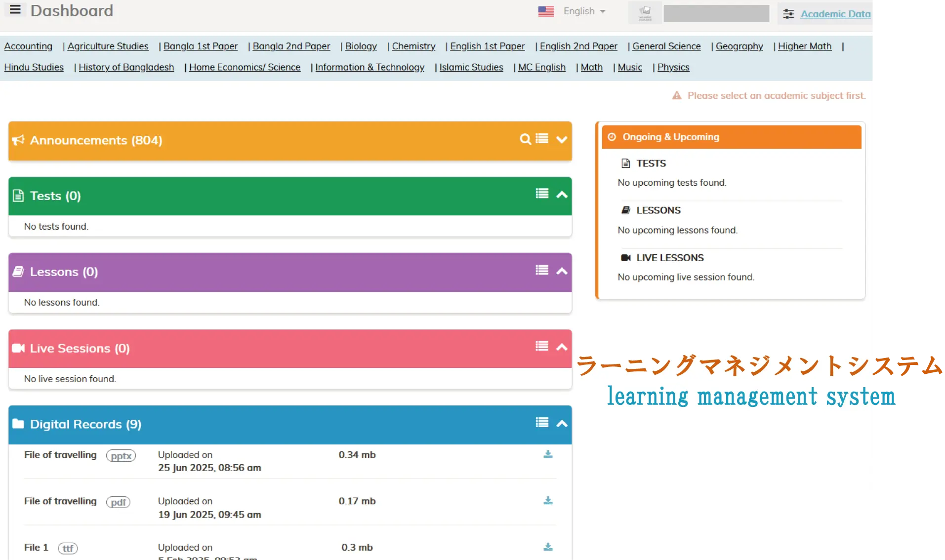Screen dimensions: 945x560
Task: Choose English 2nd Paper subject
Action: pyautogui.click(x=578, y=46)
